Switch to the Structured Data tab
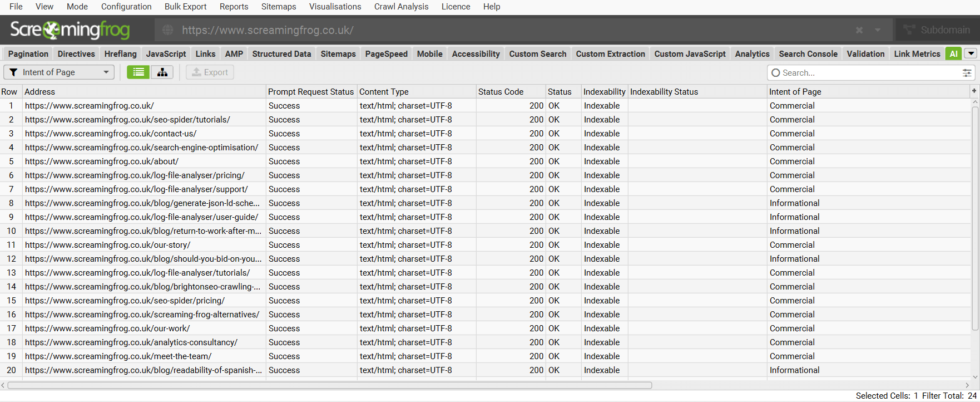The image size is (980, 402). [x=281, y=54]
